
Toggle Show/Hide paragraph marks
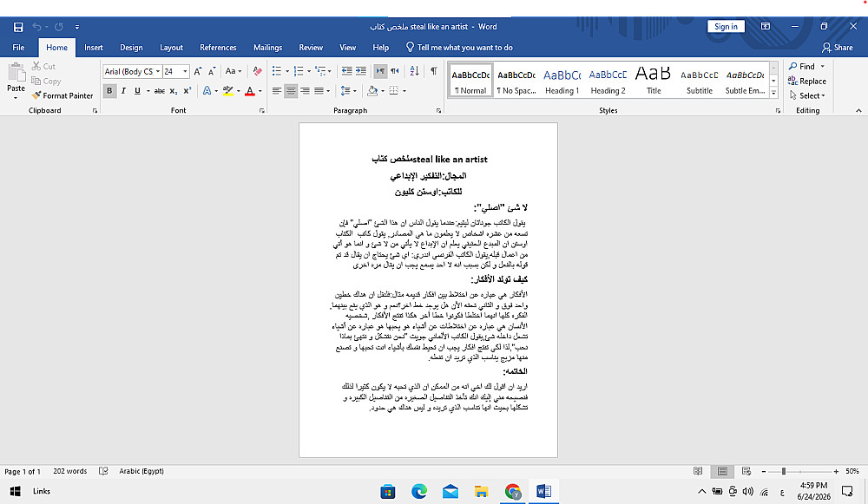[434, 71]
